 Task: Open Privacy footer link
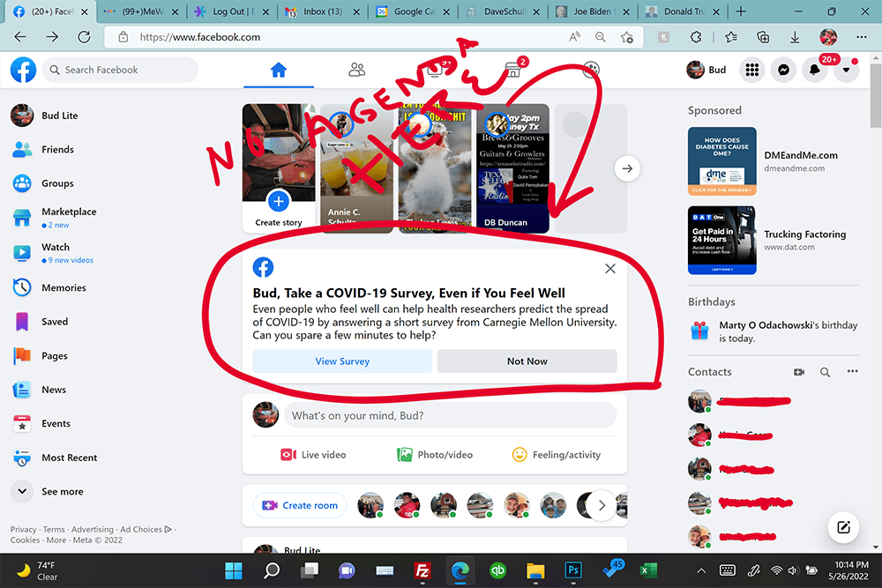tap(23, 530)
